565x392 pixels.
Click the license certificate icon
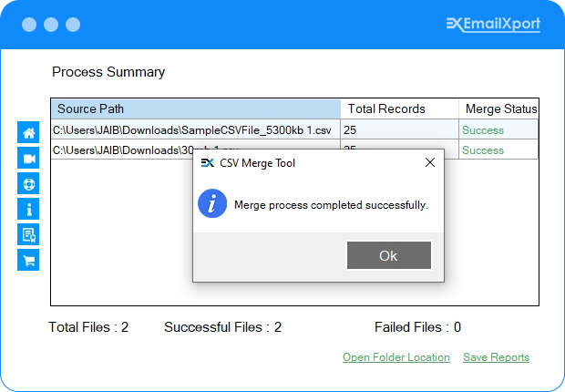(28, 234)
